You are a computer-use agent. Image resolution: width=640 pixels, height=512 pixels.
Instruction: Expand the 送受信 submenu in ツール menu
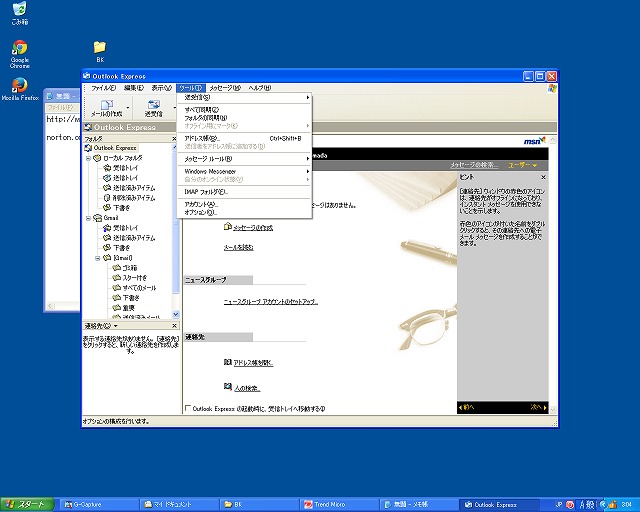point(244,98)
